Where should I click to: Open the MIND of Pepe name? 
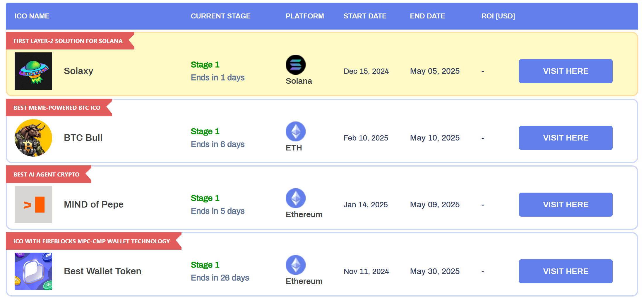(94, 204)
